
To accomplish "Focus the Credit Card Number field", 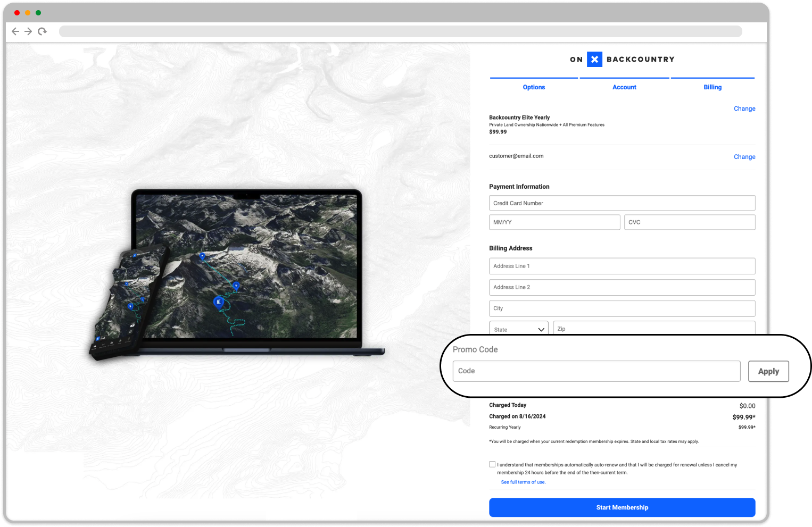I will pyautogui.click(x=622, y=203).
